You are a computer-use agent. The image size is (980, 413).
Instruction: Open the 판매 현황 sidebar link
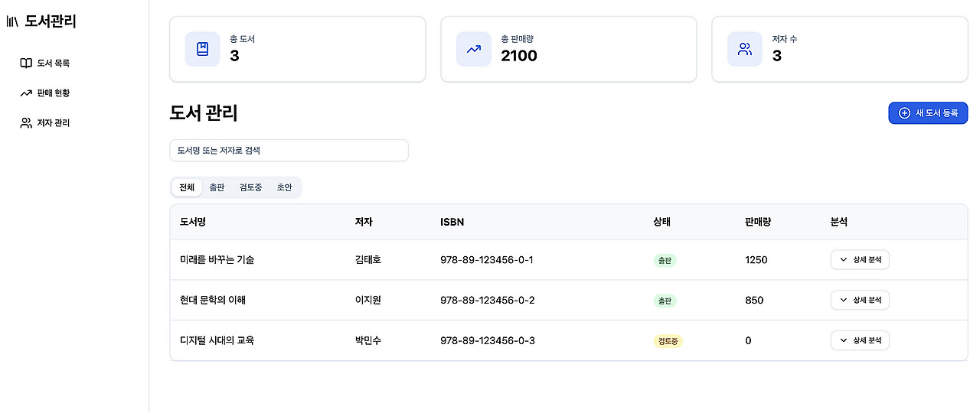tap(53, 93)
